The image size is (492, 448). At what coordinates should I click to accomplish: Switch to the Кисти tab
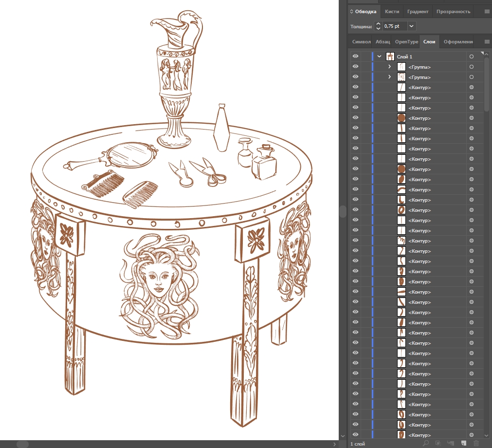pos(392,11)
